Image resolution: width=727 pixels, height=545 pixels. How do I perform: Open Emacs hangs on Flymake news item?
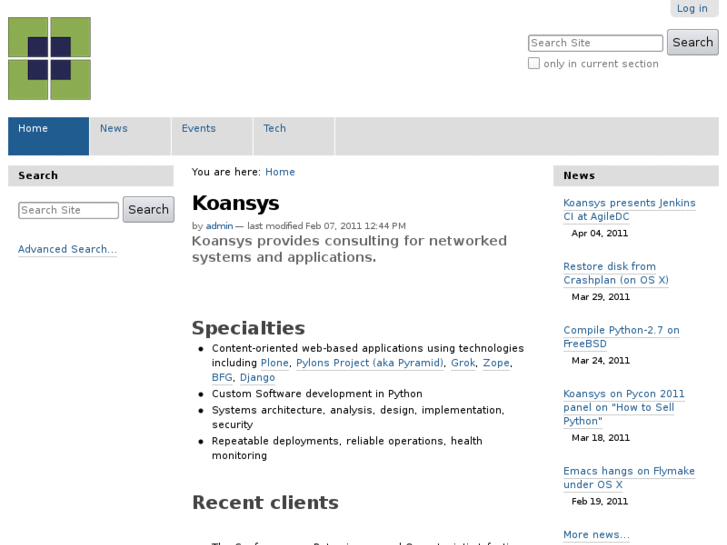coord(629,478)
